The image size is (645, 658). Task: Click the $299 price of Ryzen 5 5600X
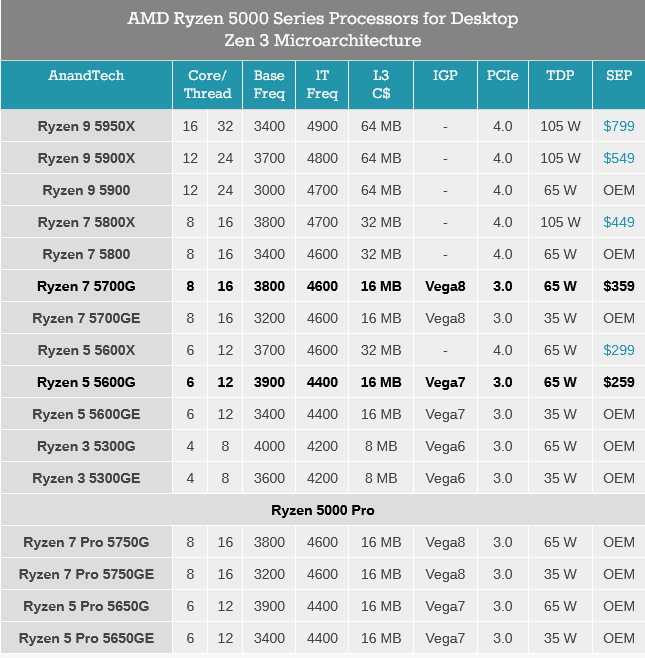point(619,350)
